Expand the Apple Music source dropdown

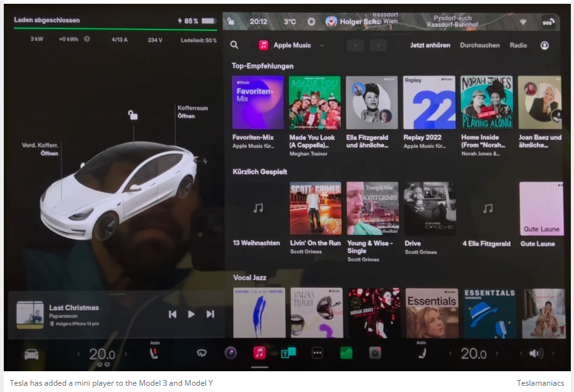click(x=322, y=45)
